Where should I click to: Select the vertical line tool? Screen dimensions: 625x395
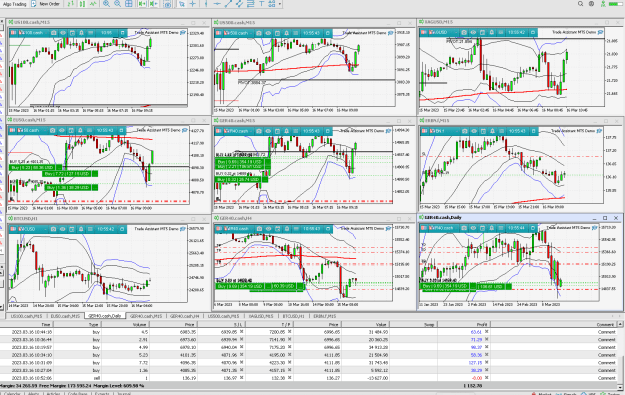pos(206,4)
